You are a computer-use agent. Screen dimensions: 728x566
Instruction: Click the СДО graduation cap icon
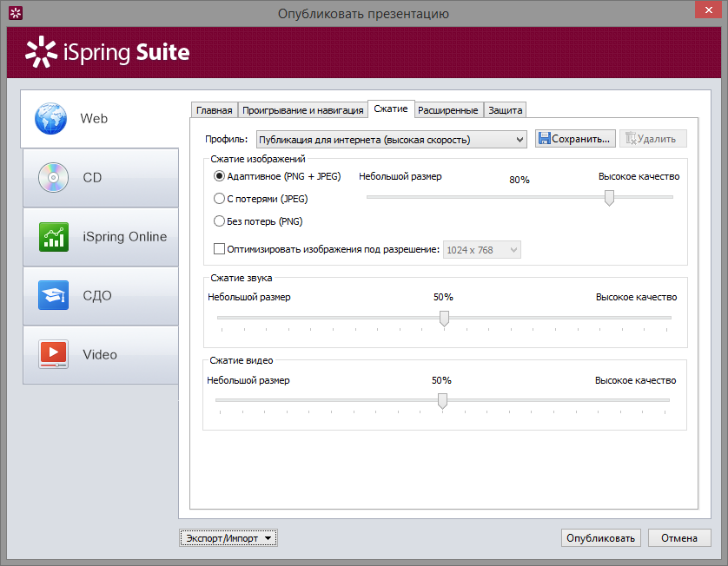tap(53, 295)
